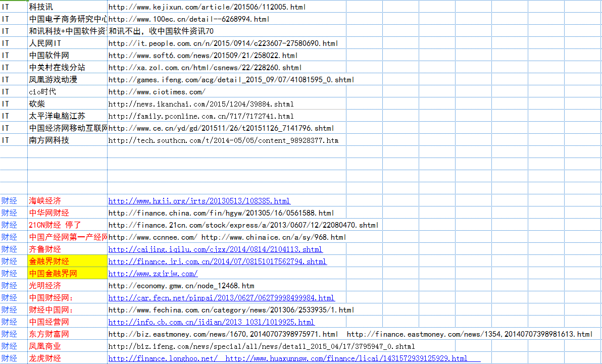
Task: Click the 中国电子商务研究中心 cell
Action: pos(68,19)
